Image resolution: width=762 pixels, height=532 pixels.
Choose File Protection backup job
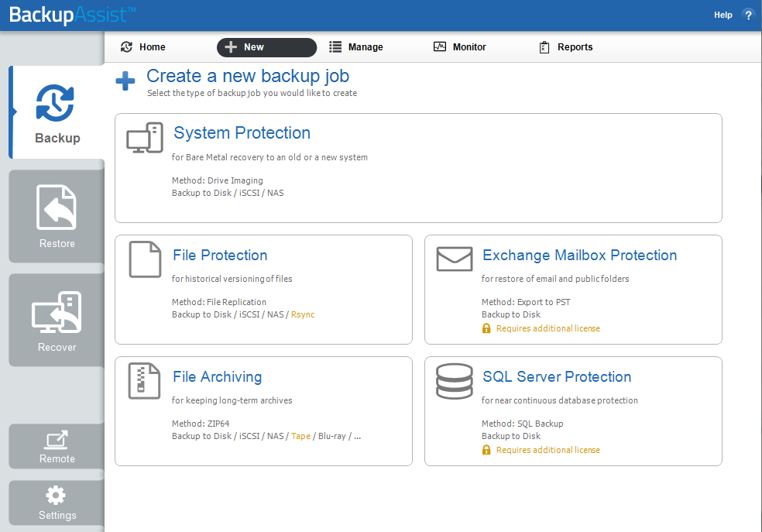coord(263,290)
